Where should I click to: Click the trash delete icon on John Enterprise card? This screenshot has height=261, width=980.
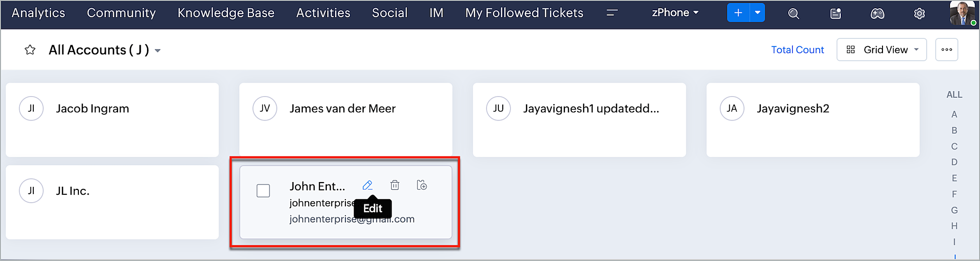(x=395, y=185)
